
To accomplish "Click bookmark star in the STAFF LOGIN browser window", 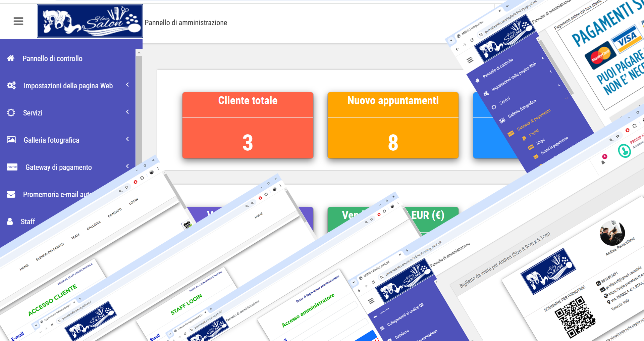I will [252, 203].
